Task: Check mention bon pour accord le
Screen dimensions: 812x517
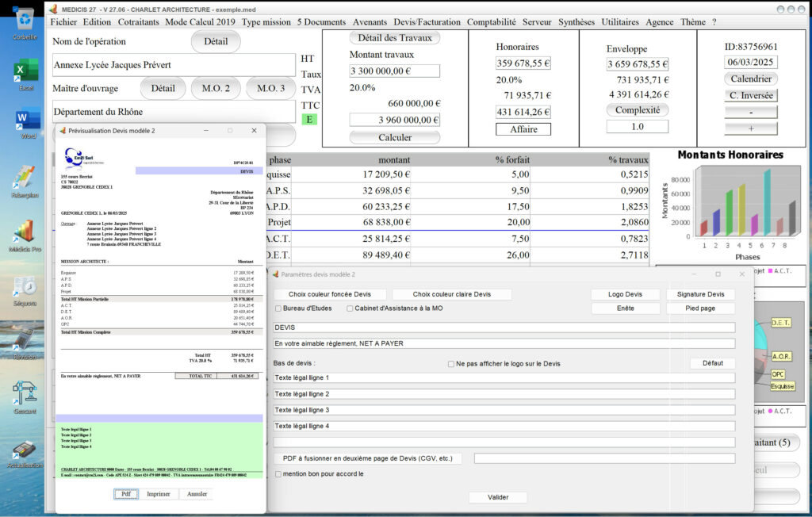Action: point(278,474)
